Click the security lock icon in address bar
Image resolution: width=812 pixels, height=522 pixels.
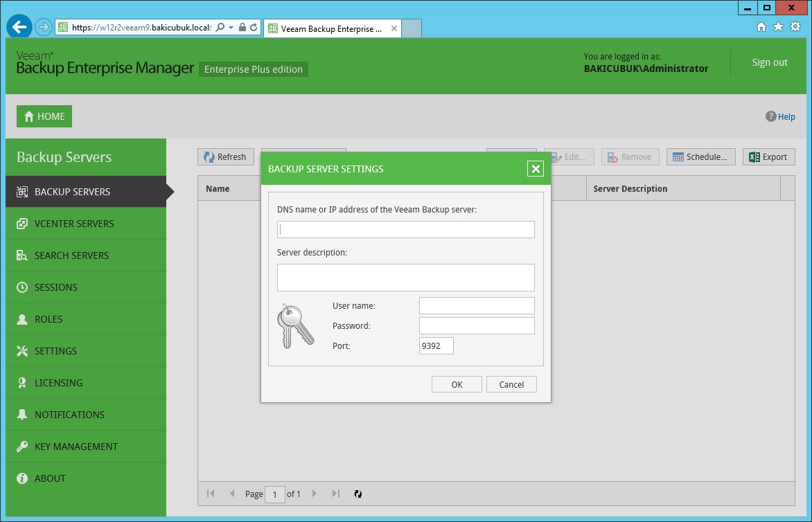[x=242, y=28]
